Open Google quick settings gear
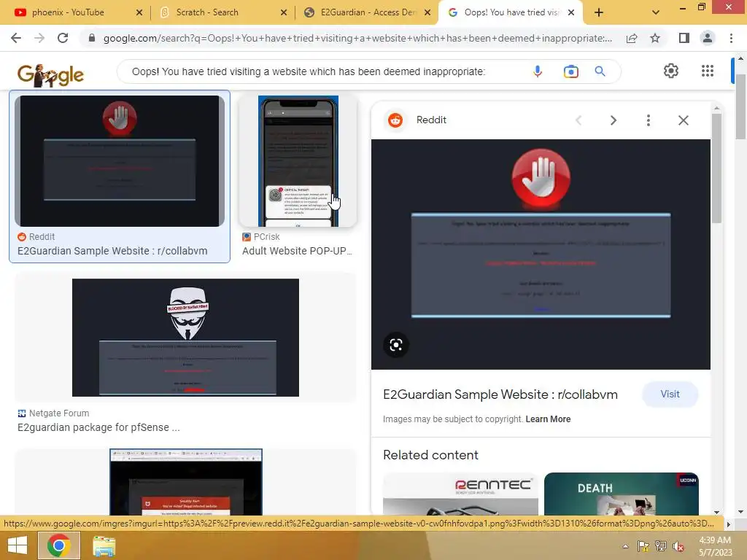The image size is (747, 560). 671,71
